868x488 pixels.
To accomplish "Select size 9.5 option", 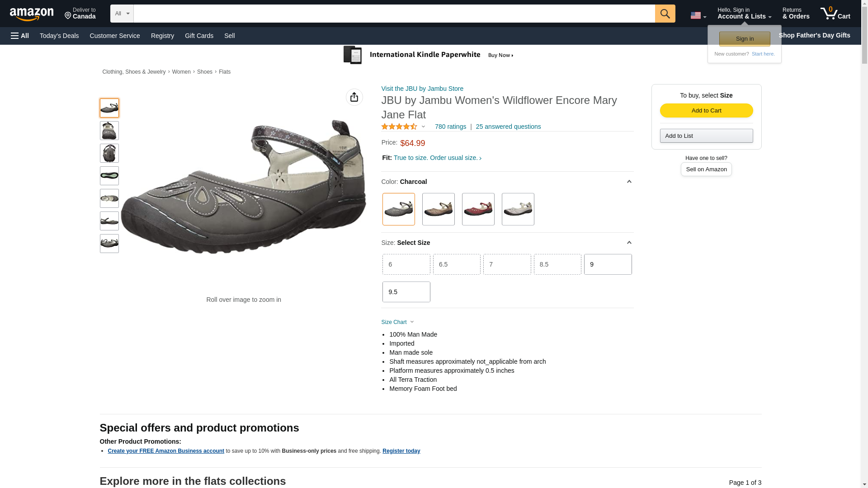I will click(406, 292).
